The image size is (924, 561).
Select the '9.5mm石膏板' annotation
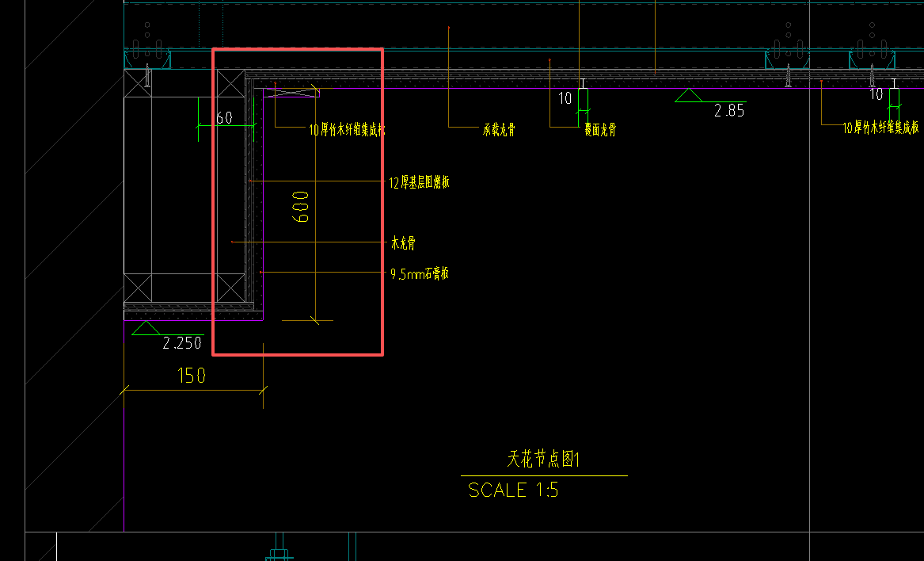point(420,273)
